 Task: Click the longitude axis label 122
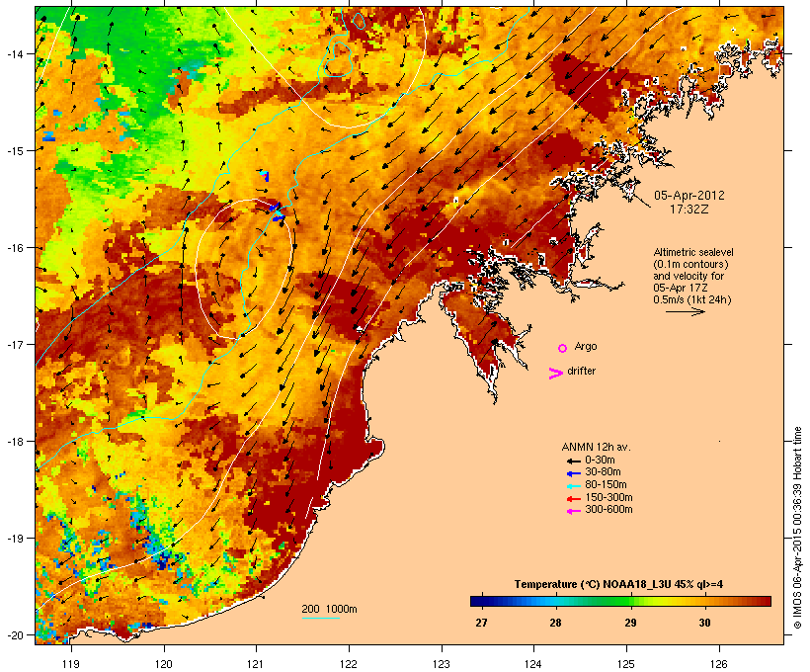pos(349,664)
